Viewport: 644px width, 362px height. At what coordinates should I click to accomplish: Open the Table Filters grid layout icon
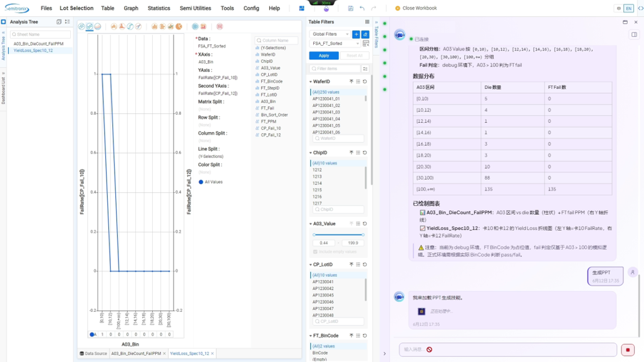[x=367, y=22]
